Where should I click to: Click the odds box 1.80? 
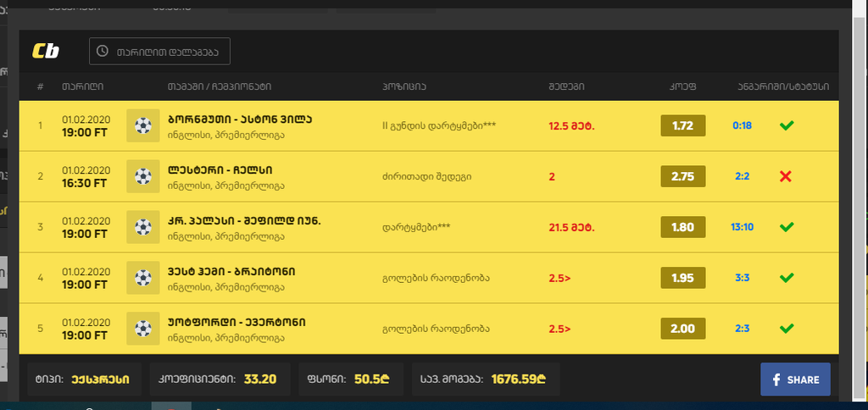(682, 227)
